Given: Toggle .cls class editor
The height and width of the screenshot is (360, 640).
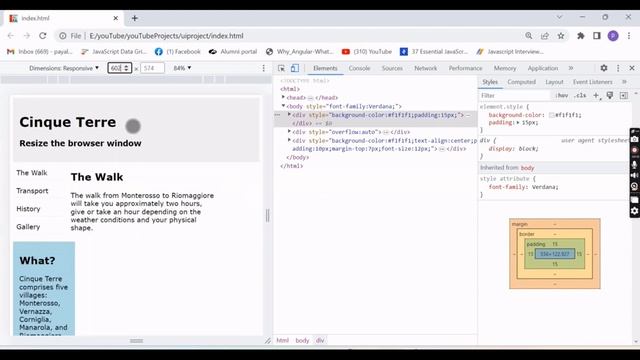Looking at the screenshot, I should coord(580,96).
